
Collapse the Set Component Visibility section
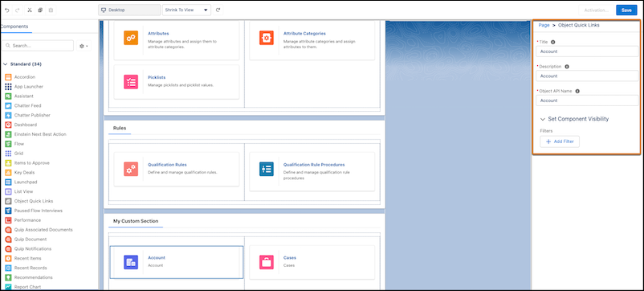coord(543,119)
